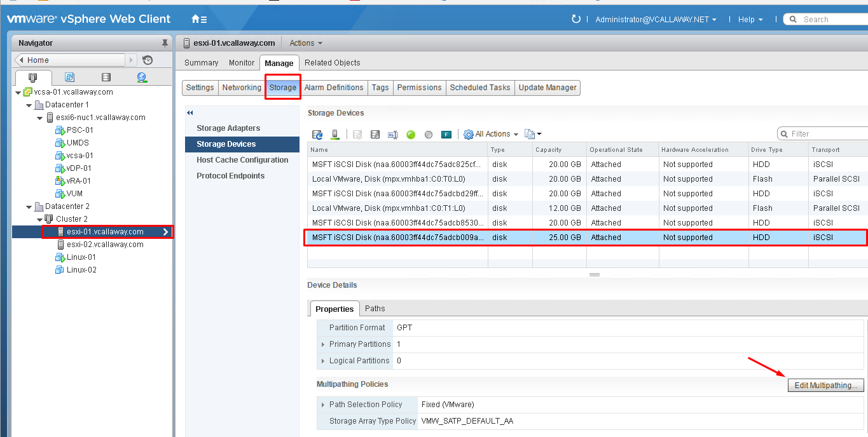Select Protocol Endpoints in side menu
Screen dimensions: 868x437
click(x=230, y=176)
